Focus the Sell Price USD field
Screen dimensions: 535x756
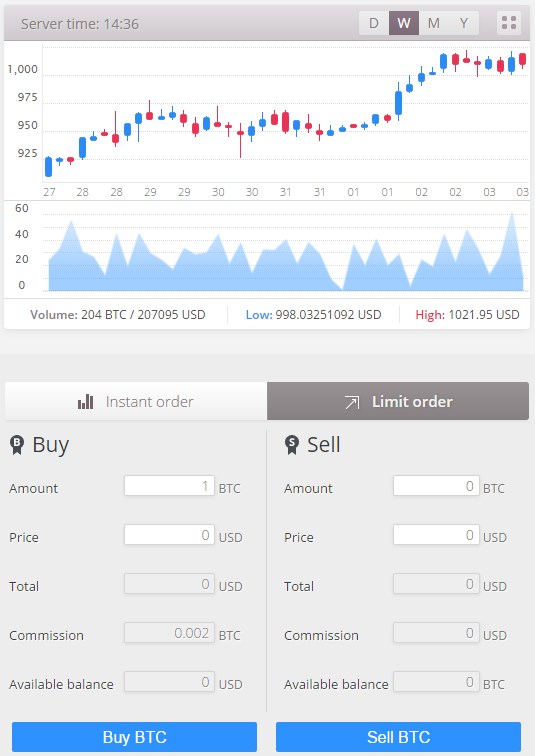(x=436, y=535)
